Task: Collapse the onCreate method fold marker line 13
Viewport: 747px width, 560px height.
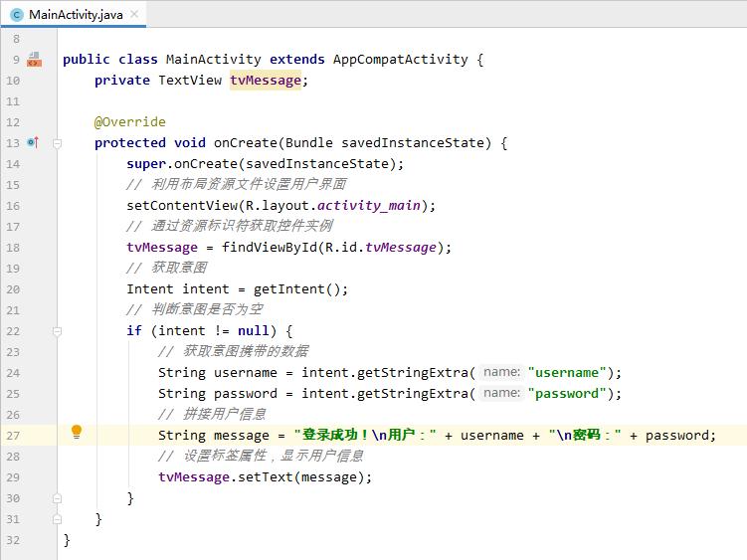Action: click(57, 143)
